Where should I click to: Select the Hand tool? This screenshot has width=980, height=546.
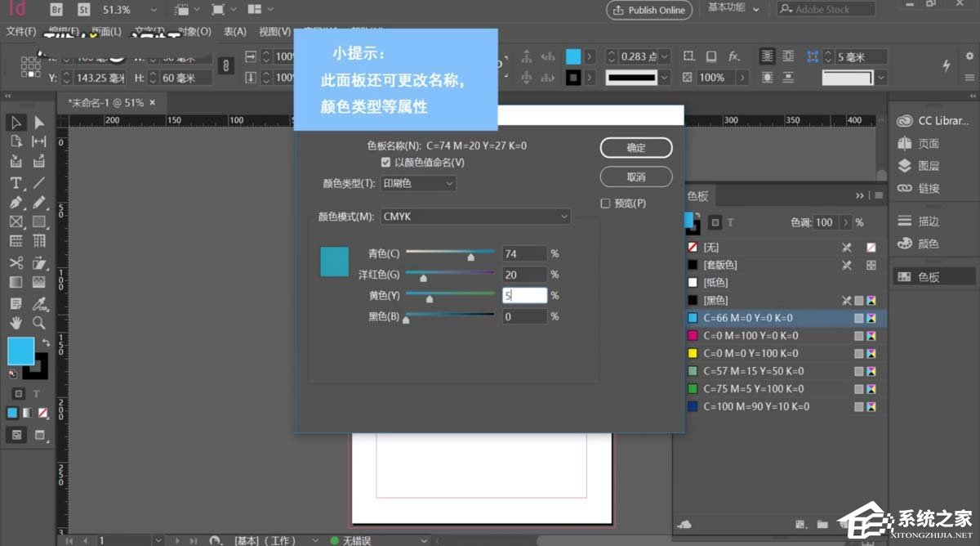16,323
